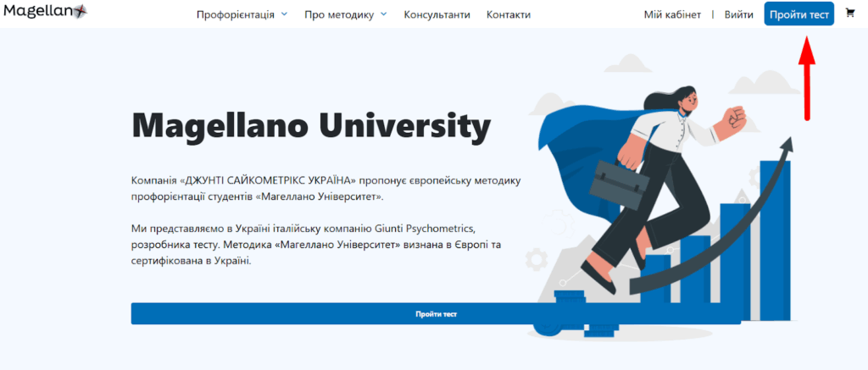Open the Профорієнтація menu item
868x370 pixels.
(236, 15)
